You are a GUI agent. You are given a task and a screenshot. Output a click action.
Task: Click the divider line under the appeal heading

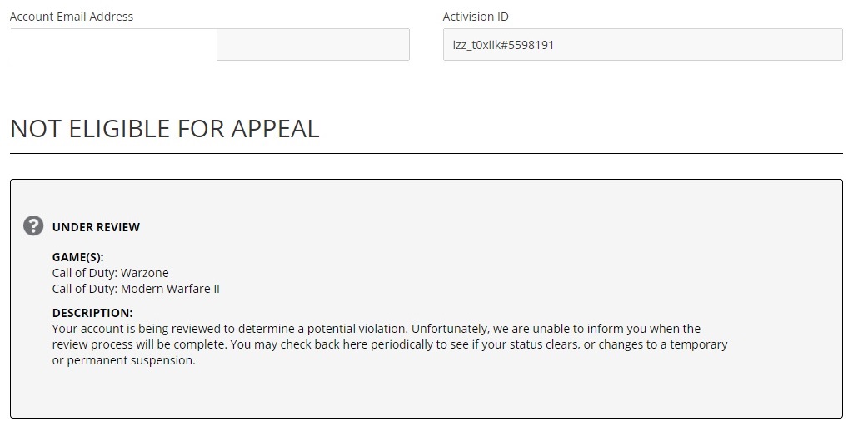[x=426, y=154]
